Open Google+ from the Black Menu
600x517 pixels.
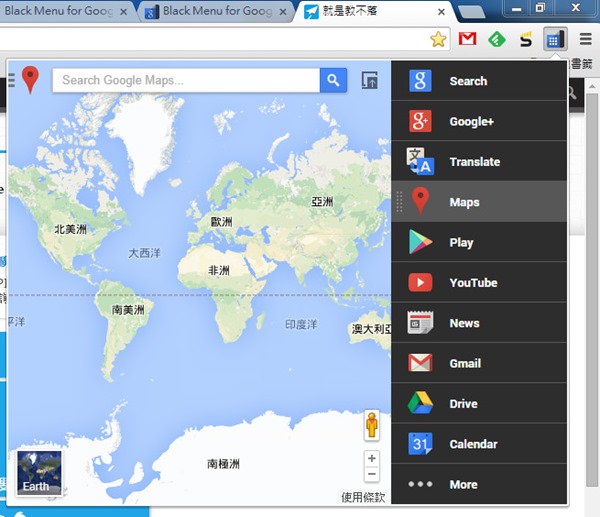479,121
